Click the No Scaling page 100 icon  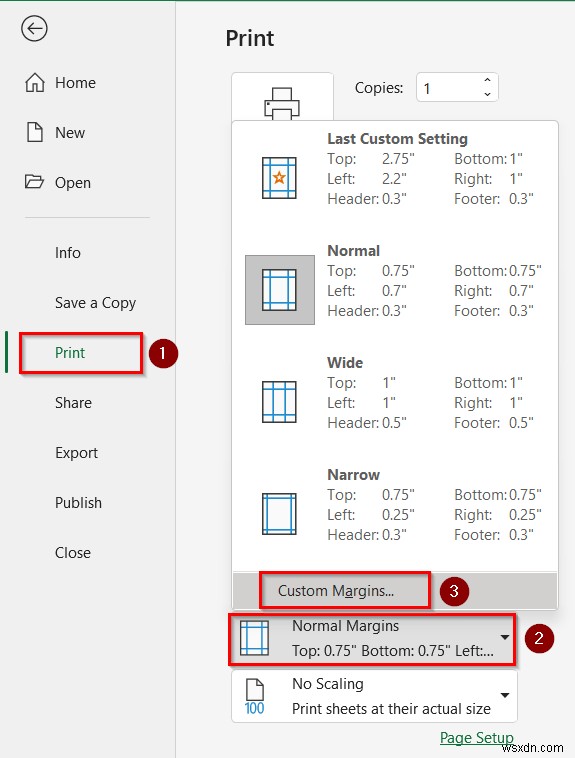[254, 697]
